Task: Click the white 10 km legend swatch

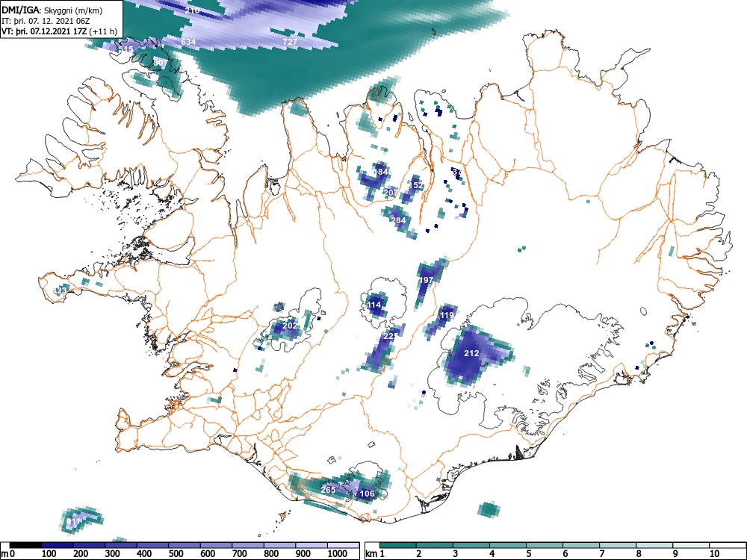Action: click(728, 545)
